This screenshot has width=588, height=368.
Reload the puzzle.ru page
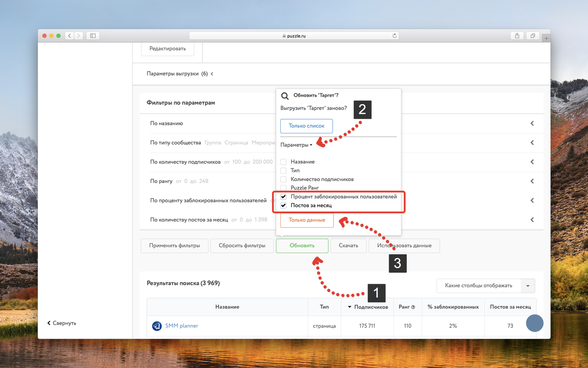point(394,36)
